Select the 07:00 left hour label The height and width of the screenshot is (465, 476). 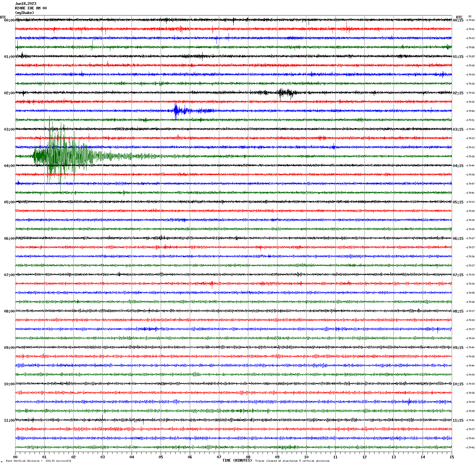coord(9,275)
